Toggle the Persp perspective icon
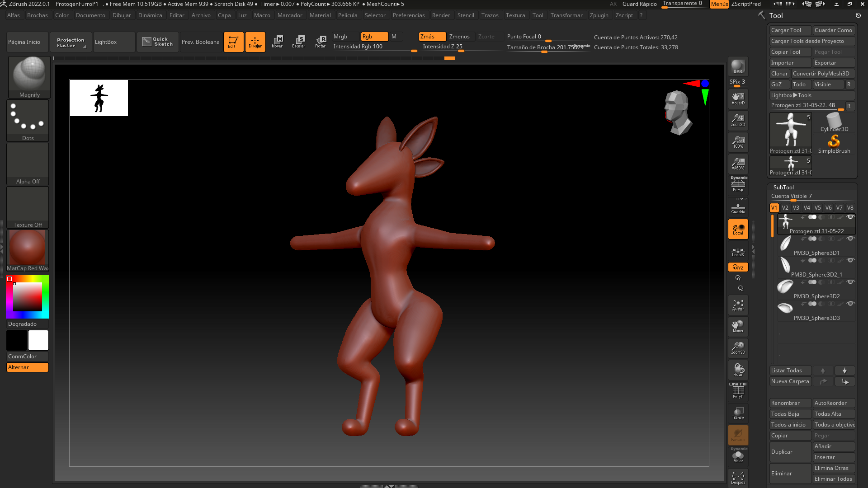 (x=738, y=184)
